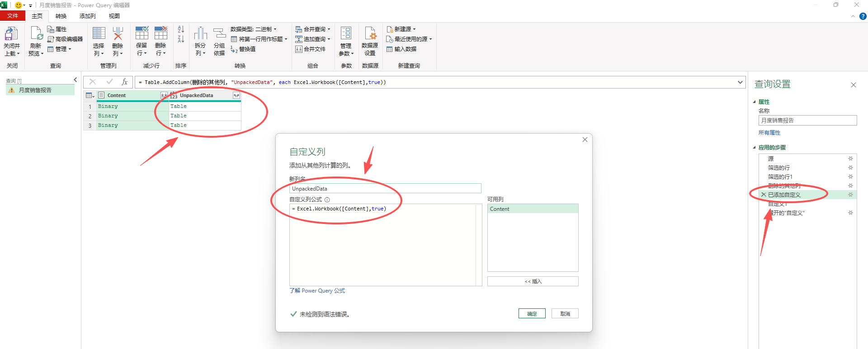
Task: Open the 数据类型: 二进制 dropdown
Action: coord(253,29)
